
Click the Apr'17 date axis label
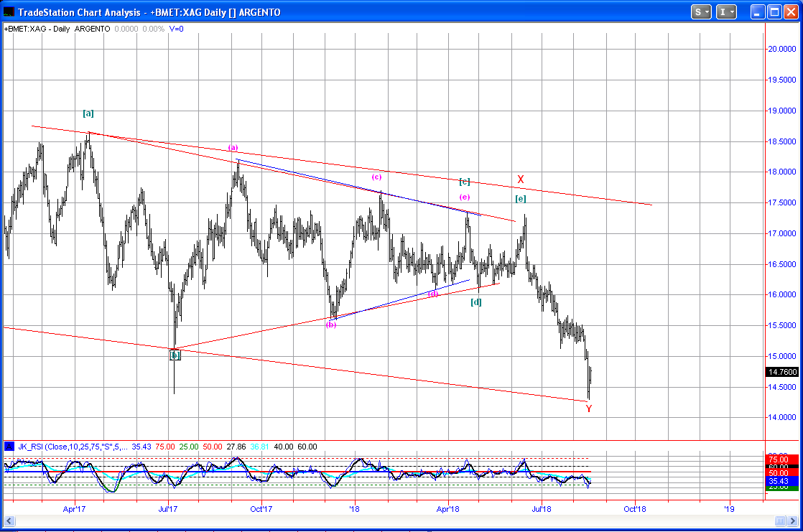(x=74, y=508)
